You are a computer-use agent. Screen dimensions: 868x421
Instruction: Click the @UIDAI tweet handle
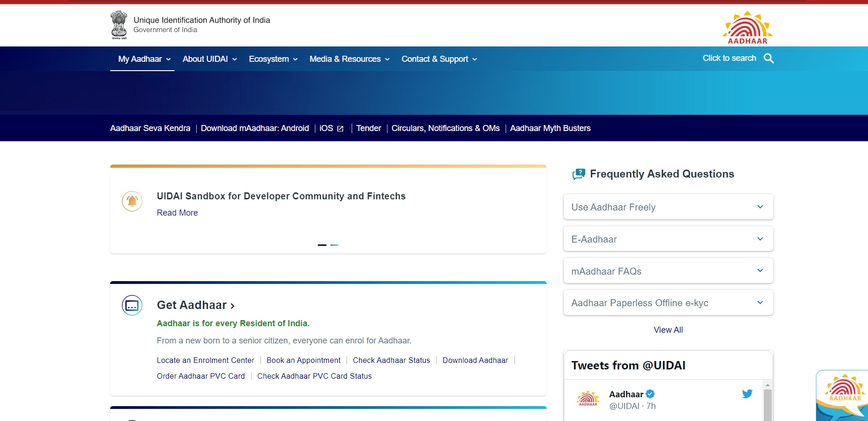624,406
